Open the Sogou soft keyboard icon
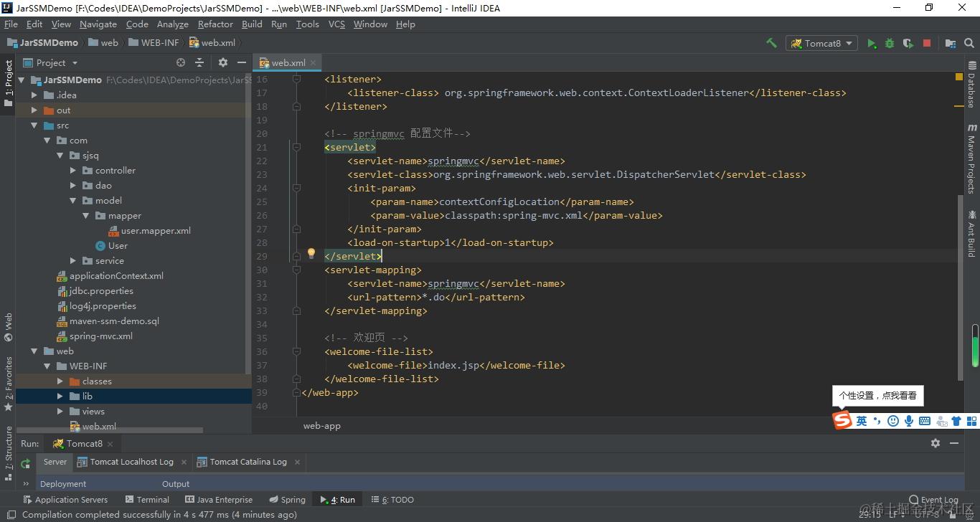 (x=925, y=421)
